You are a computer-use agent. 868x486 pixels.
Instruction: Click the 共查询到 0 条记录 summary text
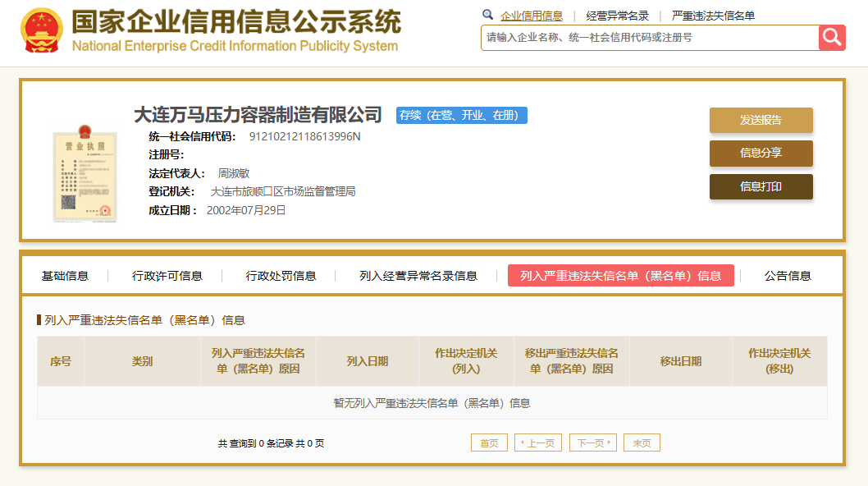pyautogui.click(x=272, y=443)
